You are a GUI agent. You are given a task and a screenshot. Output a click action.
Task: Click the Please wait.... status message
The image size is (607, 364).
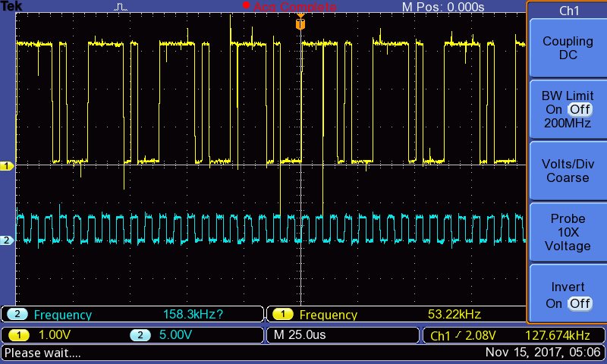(42, 353)
